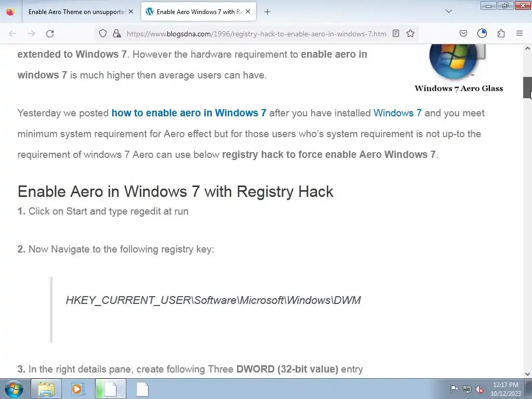Go forward to the next page
Screen dimensions: 532x399
click(x=31, y=34)
